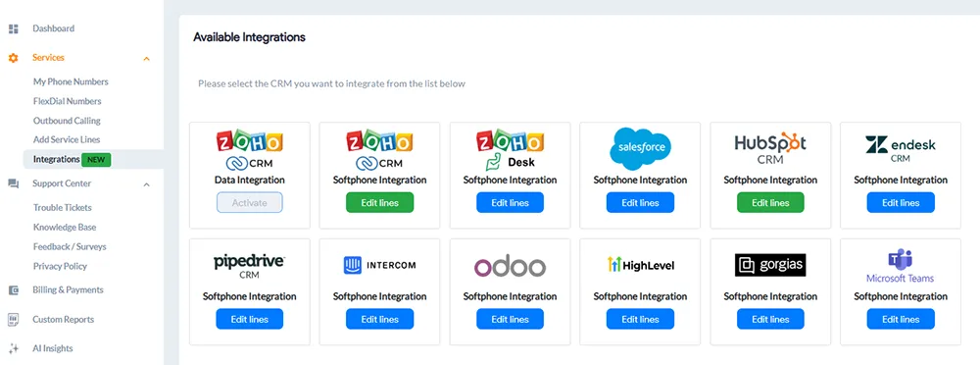
Task: Open Integrations menu item
Action: point(56,160)
